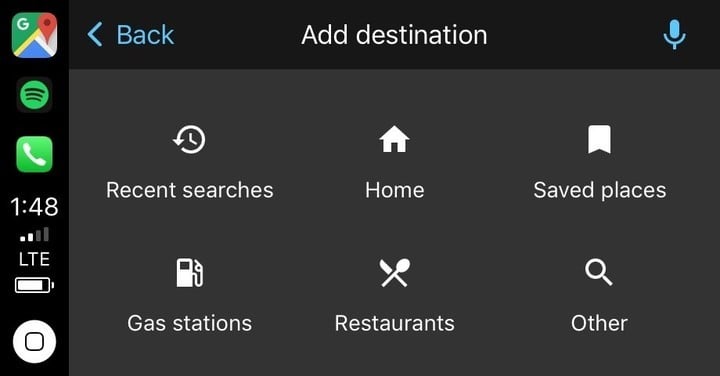This screenshot has width=720, height=376.
Task: Activate the microphone voice search
Action: pos(675,35)
